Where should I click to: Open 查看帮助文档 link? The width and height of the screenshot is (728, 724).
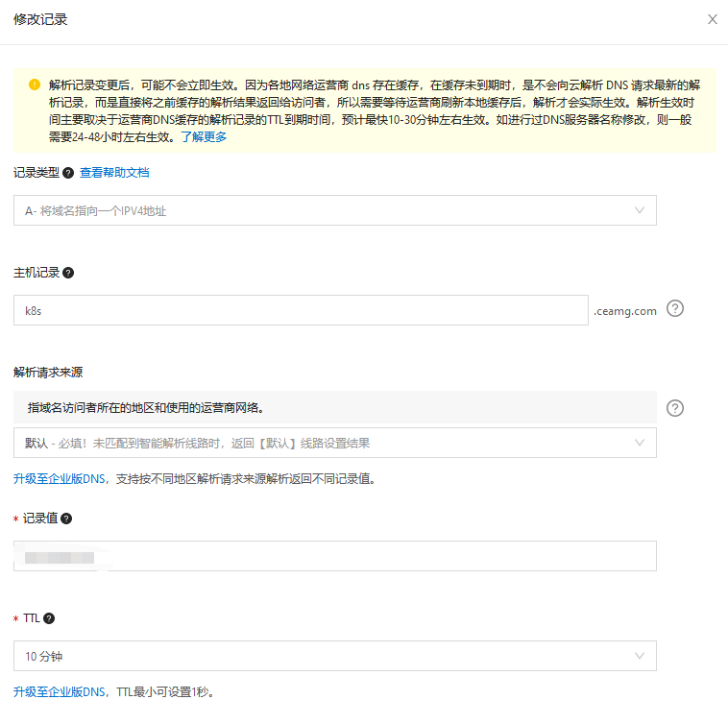point(114,173)
